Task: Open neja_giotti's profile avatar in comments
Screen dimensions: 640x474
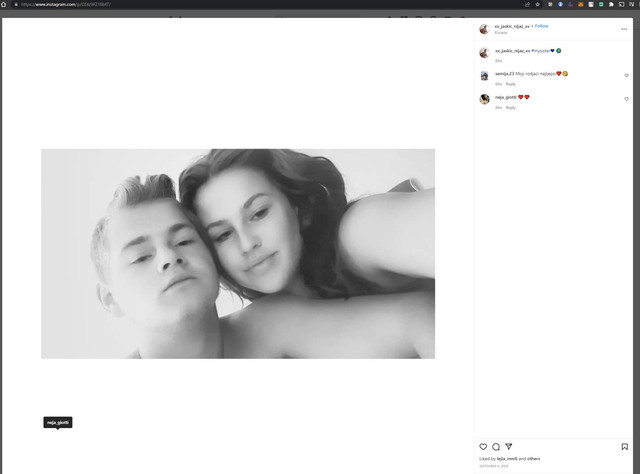Action: tap(484, 99)
